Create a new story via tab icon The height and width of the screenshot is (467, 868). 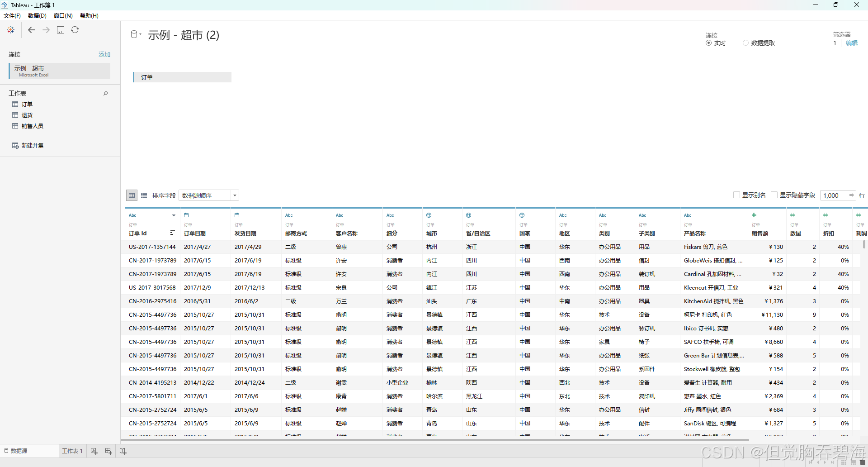tap(123, 451)
